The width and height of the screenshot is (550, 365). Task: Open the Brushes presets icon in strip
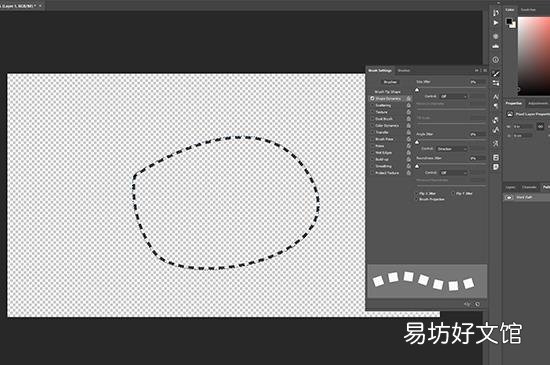(496, 83)
